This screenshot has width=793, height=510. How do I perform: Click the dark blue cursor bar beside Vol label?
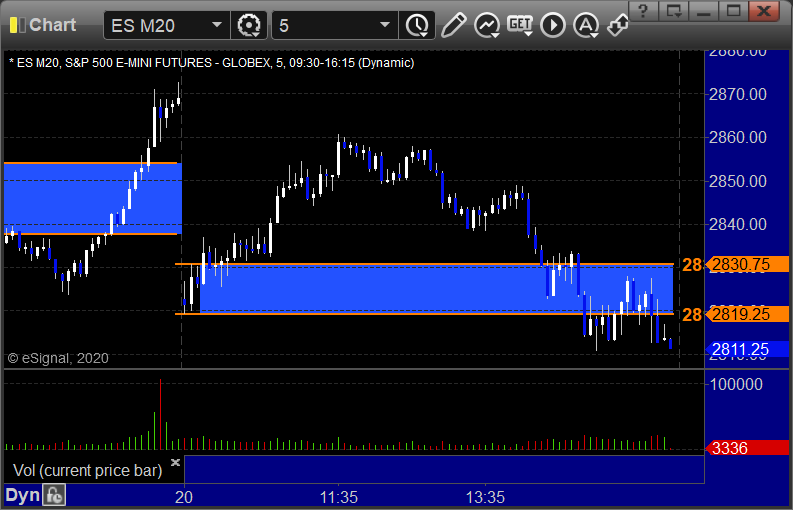tap(445, 469)
